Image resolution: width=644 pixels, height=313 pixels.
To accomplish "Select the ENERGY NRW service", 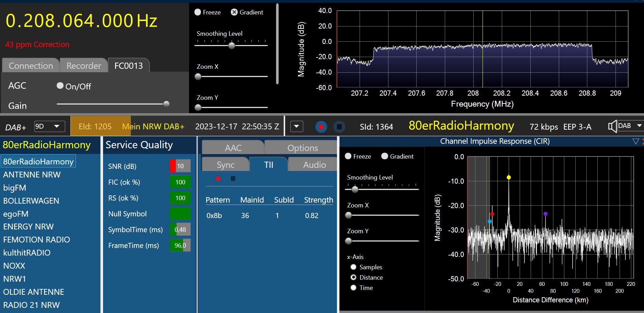I will pos(29,227).
